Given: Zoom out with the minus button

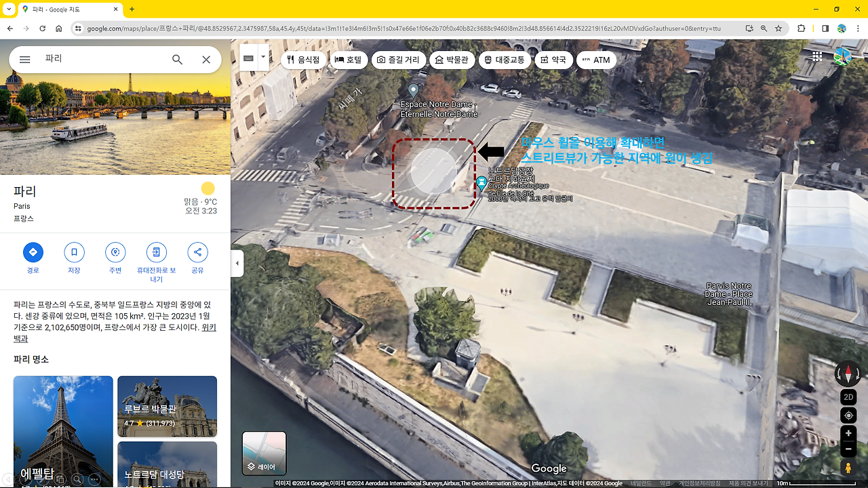Looking at the screenshot, I should tap(848, 449).
